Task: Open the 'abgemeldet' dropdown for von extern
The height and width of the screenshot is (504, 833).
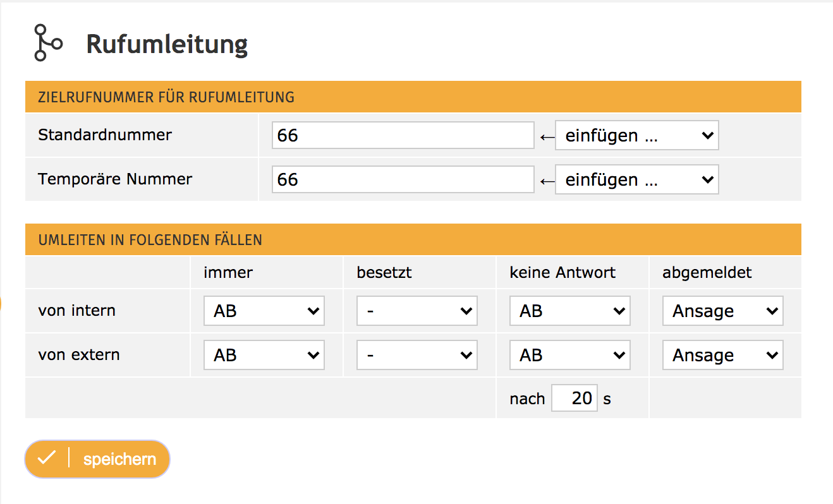Action: click(x=722, y=355)
